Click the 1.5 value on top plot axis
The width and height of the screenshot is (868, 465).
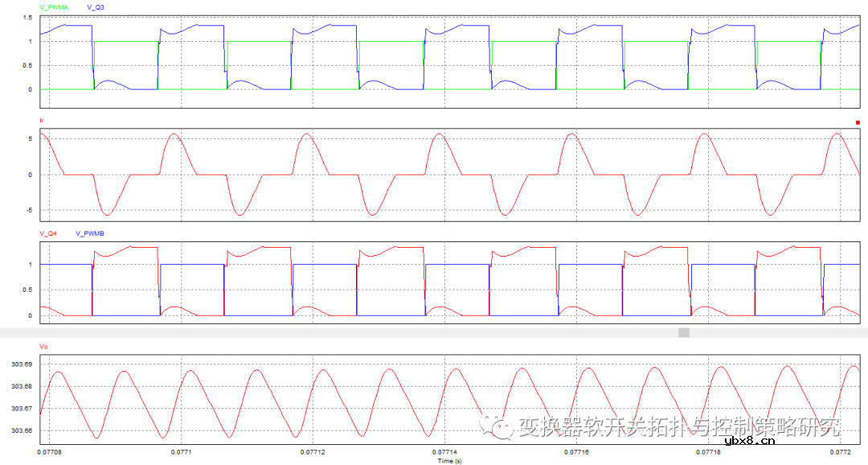[x=27, y=17]
